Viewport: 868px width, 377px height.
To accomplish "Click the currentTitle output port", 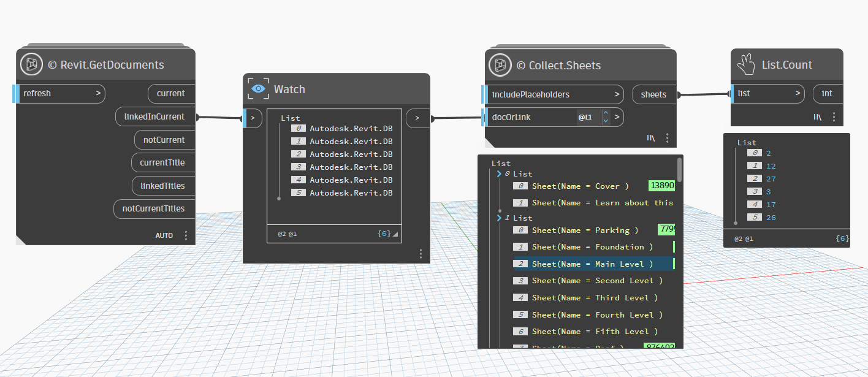I will (x=162, y=162).
